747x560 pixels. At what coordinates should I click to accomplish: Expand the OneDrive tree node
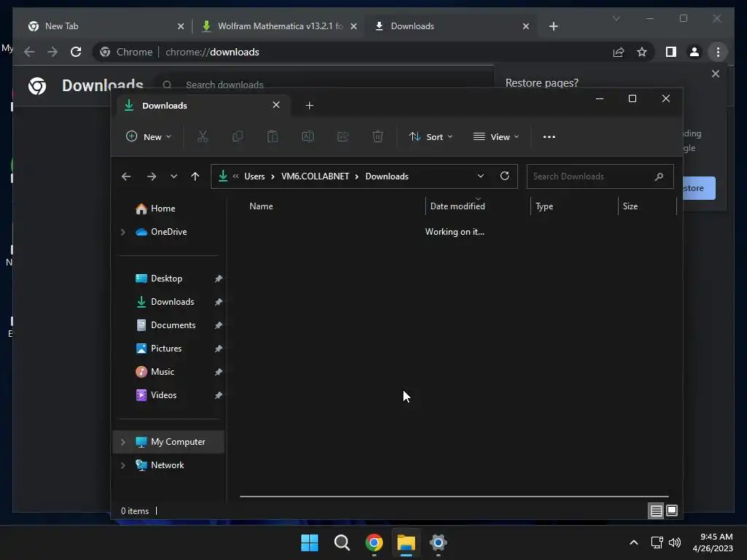pos(123,232)
